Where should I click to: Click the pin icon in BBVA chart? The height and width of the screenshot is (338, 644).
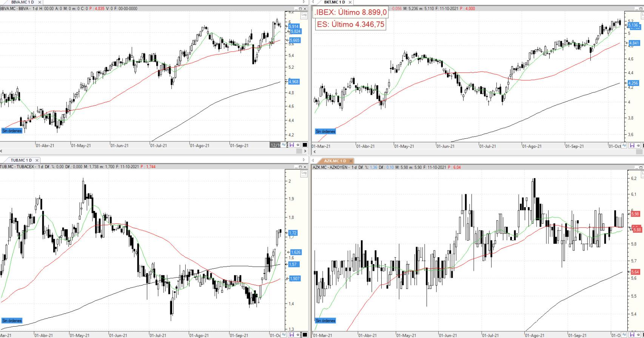point(298,145)
